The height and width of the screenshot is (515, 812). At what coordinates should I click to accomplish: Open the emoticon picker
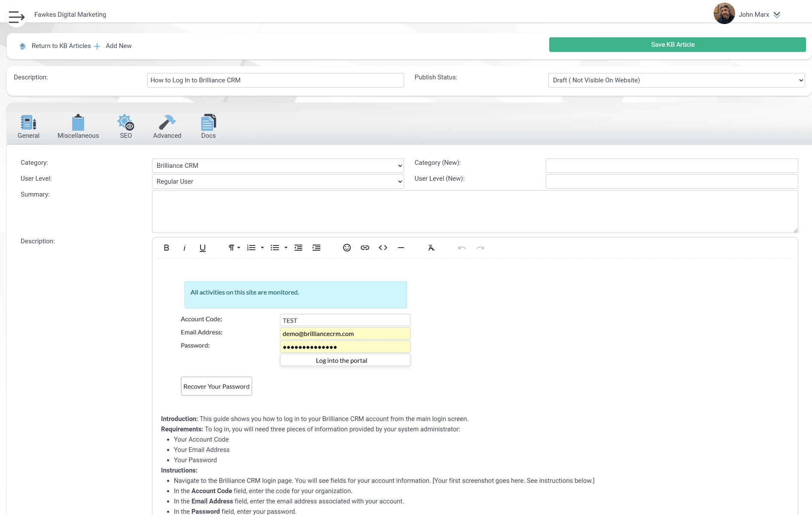point(347,248)
